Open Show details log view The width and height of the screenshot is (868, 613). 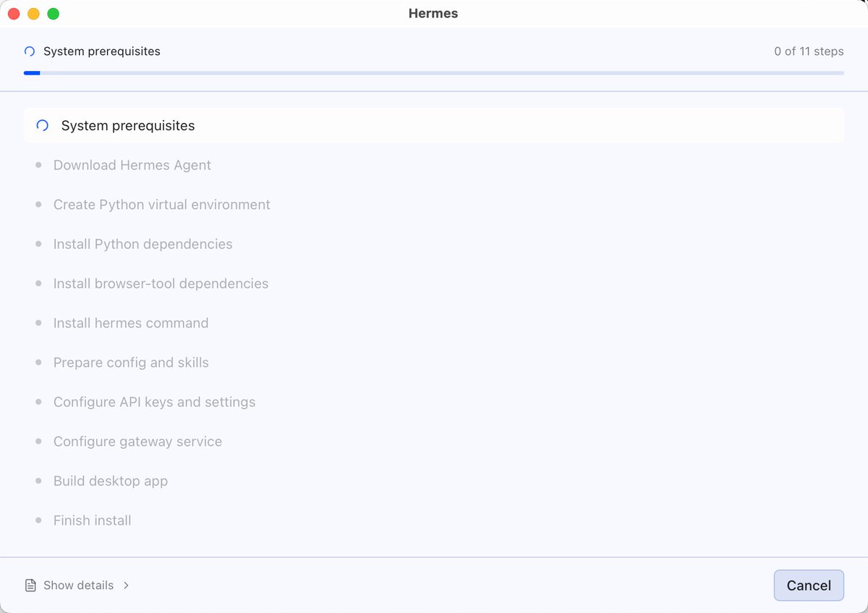click(x=77, y=585)
